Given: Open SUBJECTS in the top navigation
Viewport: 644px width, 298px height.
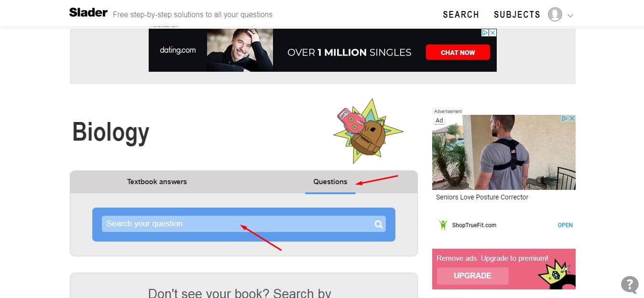Looking at the screenshot, I should click(517, 14).
